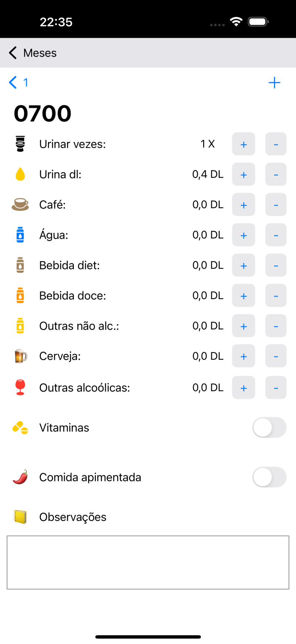
Task: Increase Outras alcoólicas amount
Action: coord(243,388)
